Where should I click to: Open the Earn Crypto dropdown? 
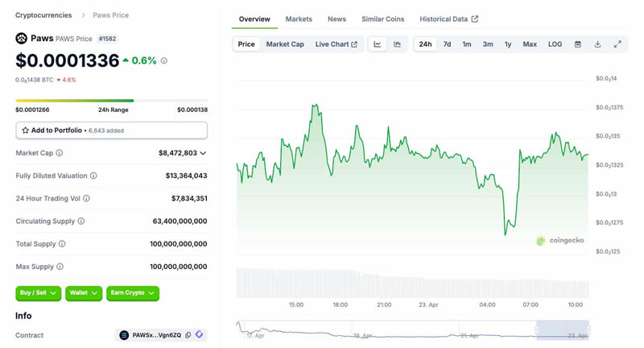133,293
